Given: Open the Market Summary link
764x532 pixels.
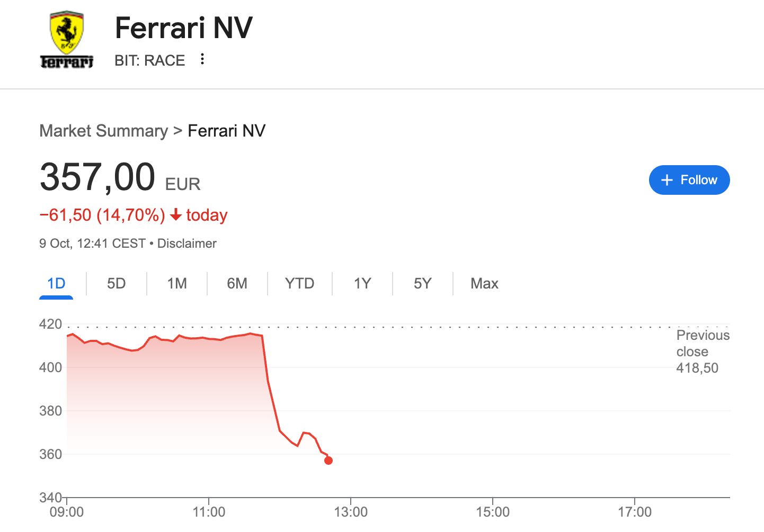Looking at the screenshot, I should coord(103,131).
